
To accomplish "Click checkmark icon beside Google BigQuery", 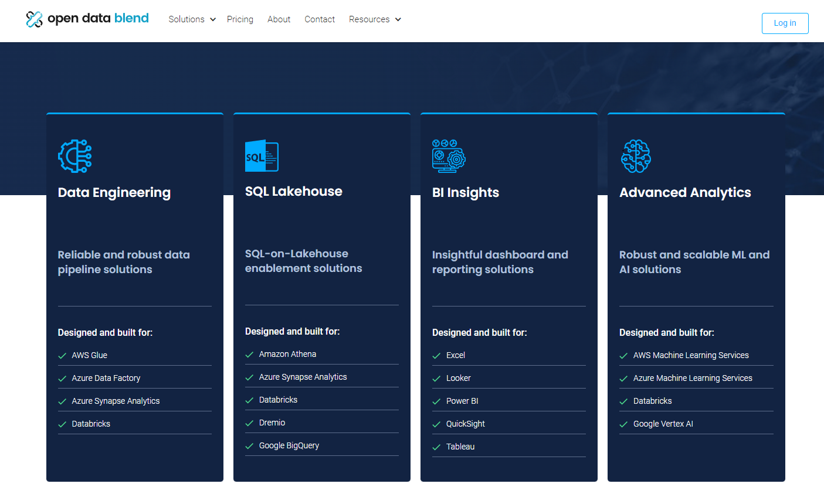I will (x=249, y=446).
